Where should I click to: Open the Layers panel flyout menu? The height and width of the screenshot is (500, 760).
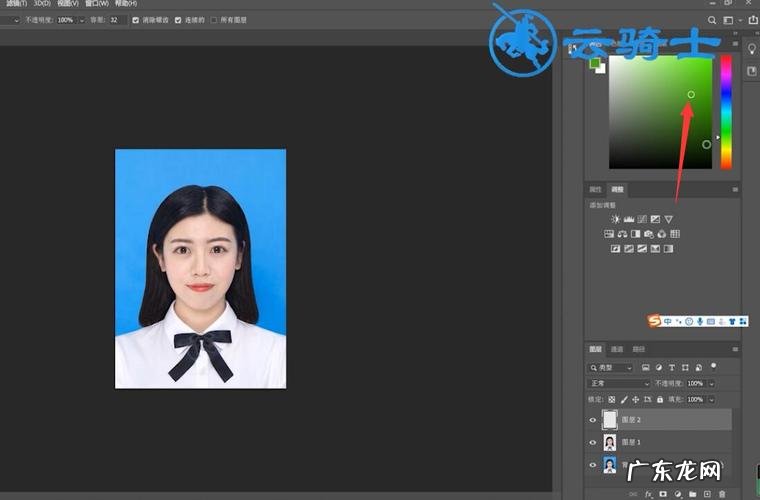click(x=735, y=349)
